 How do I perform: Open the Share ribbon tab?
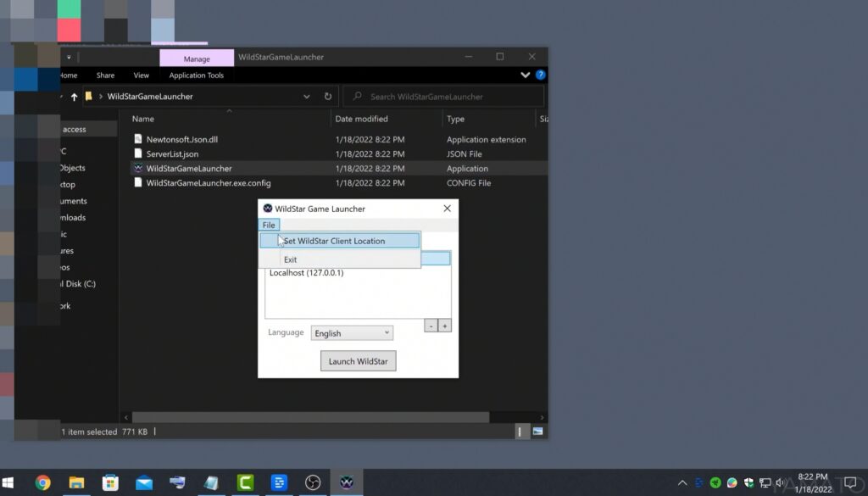point(105,75)
